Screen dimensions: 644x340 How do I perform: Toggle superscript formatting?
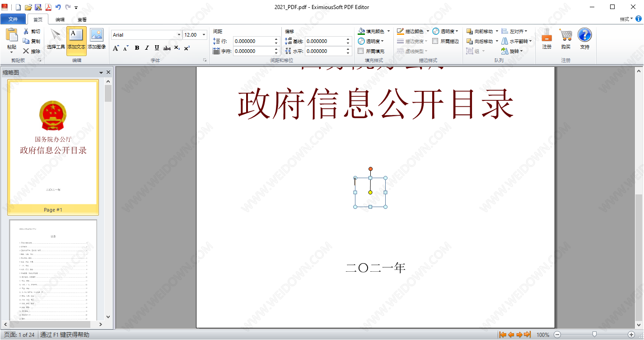(x=187, y=48)
